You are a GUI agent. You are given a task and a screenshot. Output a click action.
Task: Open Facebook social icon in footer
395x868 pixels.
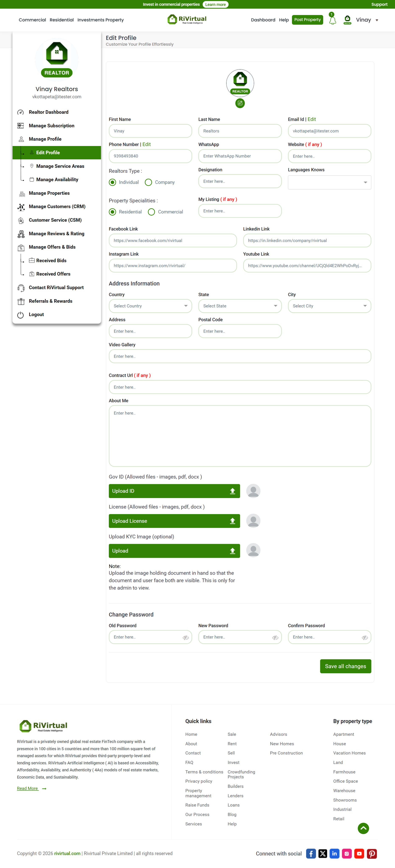click(x=311, y=853)
